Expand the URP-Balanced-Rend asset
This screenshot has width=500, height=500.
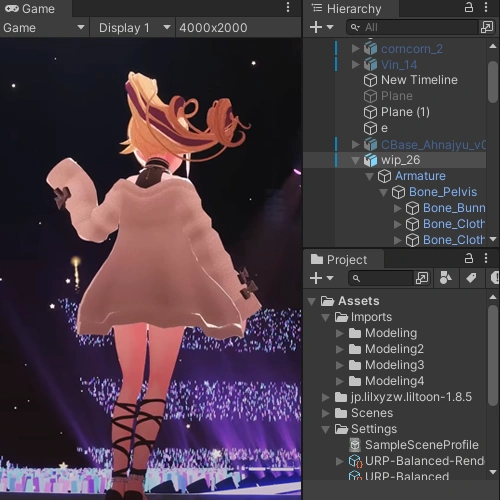point(340,461)
